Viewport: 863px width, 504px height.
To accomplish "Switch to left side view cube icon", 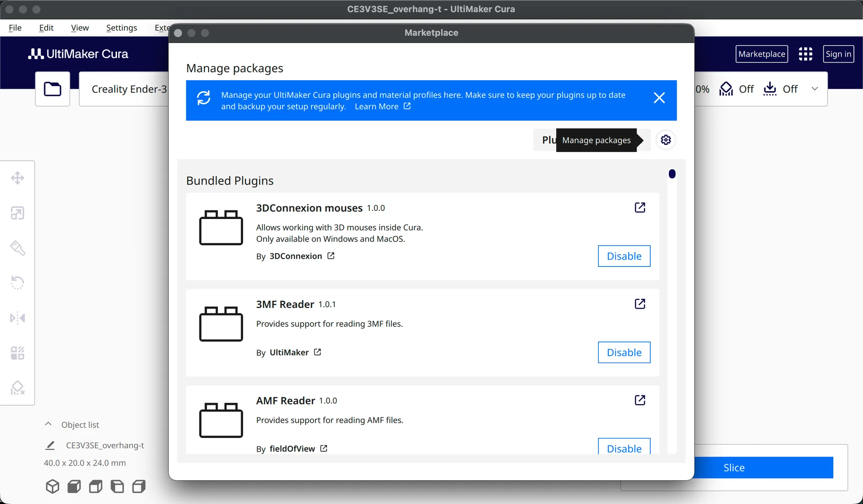I will click(117, 486).
